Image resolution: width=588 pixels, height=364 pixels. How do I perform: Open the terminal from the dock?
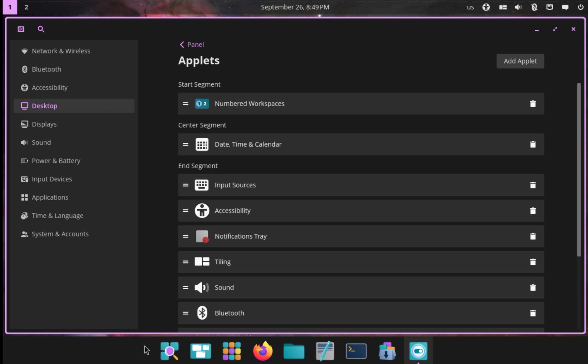356,351
